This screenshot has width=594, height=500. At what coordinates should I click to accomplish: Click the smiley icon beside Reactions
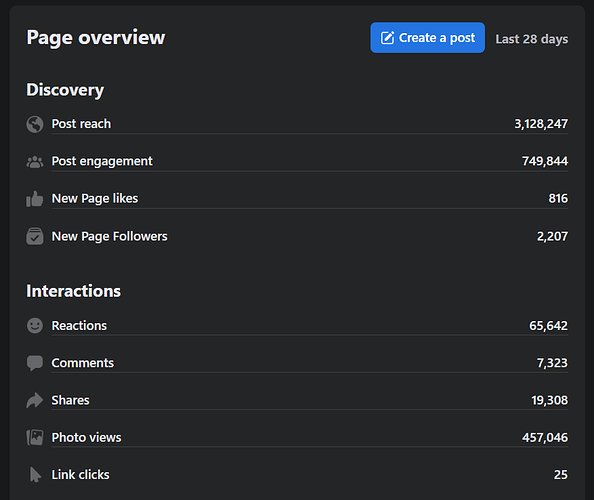click(35, 325)
